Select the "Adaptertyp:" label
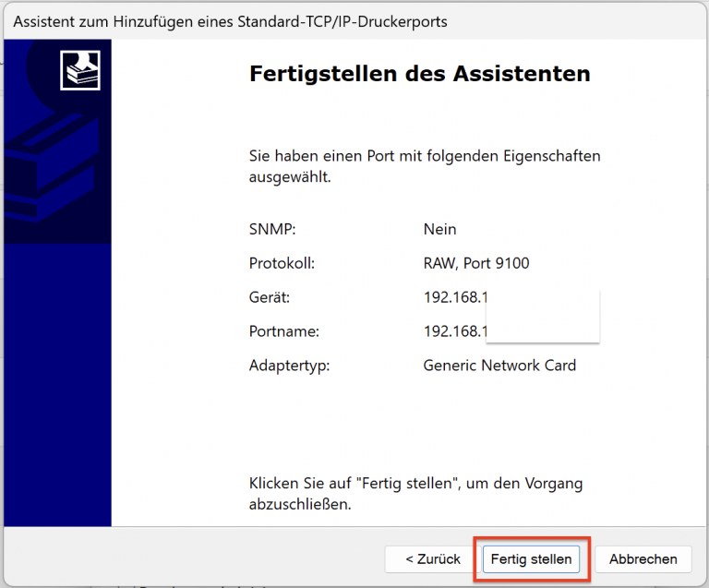The height and width of the screenshot is (588, 709). (289, 366)
